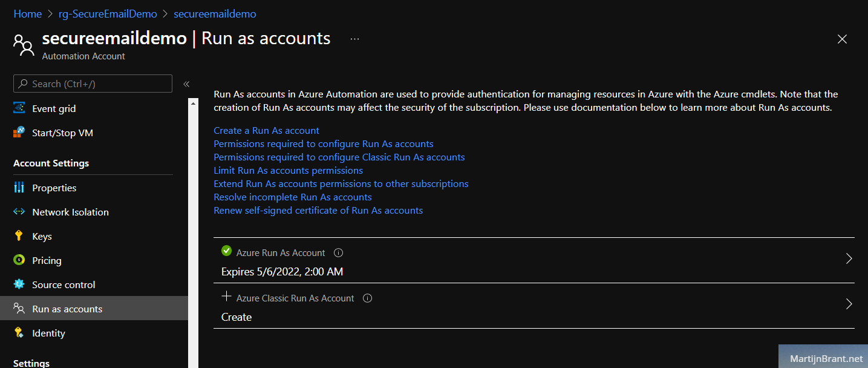868x368 pixels.
Task: Click Azure Run As Account label
Action: (x=281, y=253)
